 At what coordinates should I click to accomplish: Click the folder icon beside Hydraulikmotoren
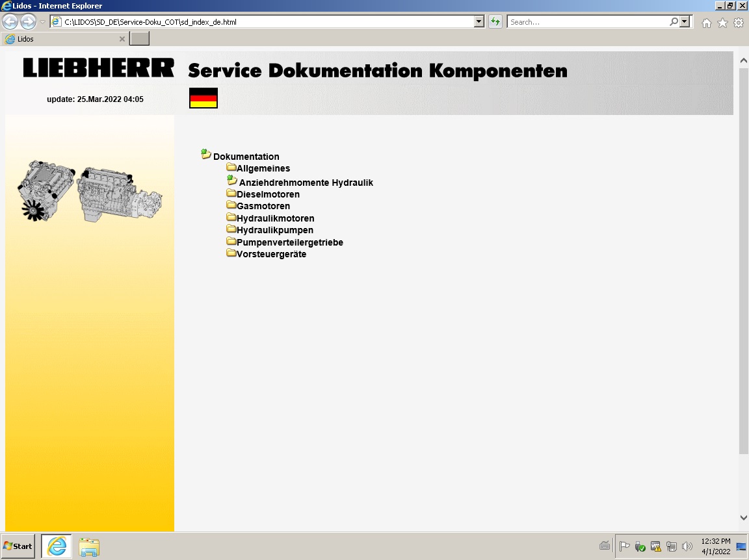231,217
